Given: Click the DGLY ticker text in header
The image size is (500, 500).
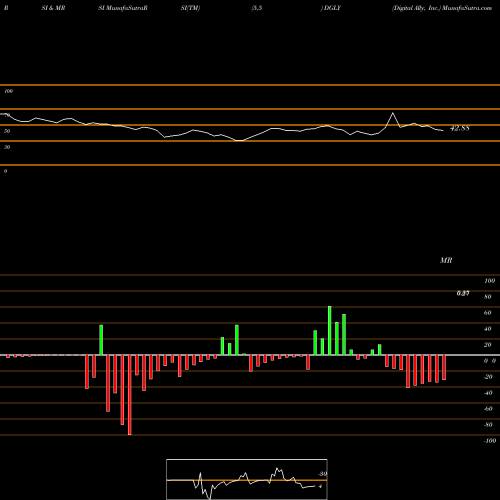Looking at the screenshot, I should [332, 8].
